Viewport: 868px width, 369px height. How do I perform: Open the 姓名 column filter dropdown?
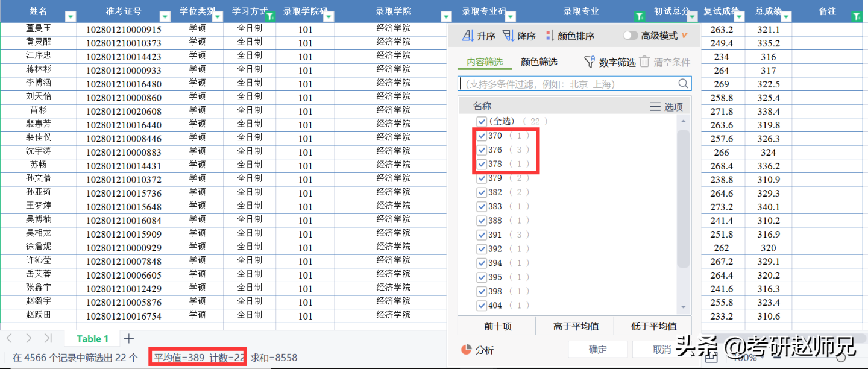click(x=70, y=16)
